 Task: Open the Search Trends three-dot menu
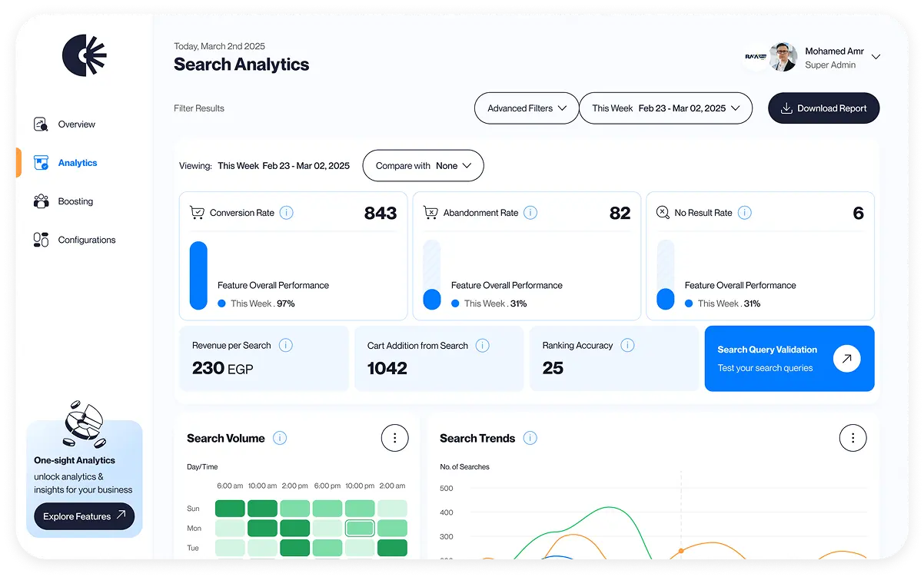pyautogui.click(x=852, y=437)
